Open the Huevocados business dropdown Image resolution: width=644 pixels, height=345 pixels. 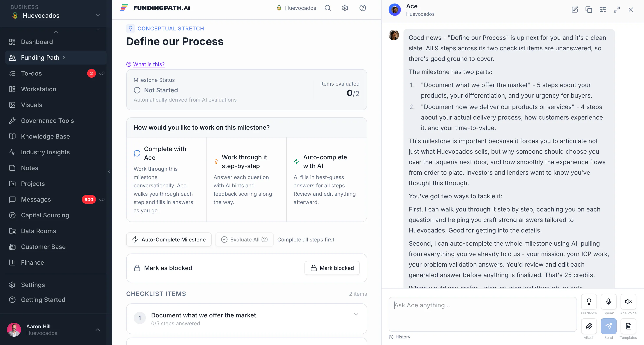tap(56, 16)
